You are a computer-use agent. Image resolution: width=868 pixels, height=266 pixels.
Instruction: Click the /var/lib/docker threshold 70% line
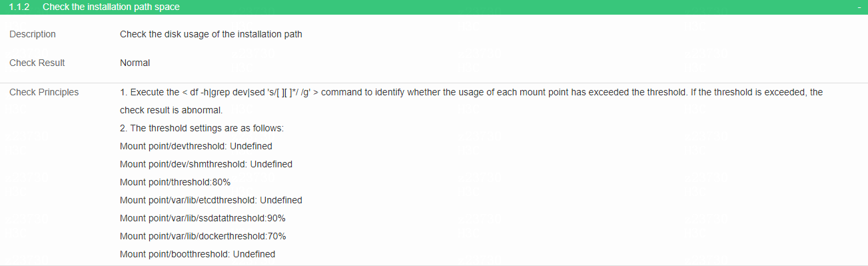203,236
